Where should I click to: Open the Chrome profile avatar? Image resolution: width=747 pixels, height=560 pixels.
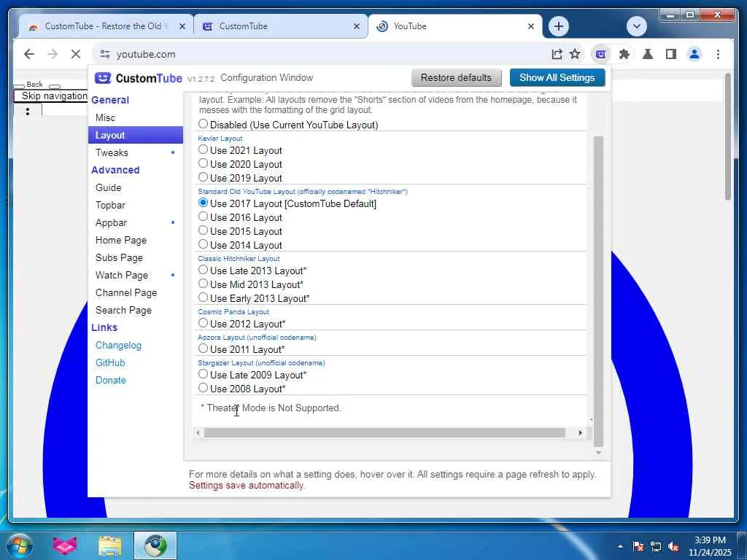click(694, 54)
